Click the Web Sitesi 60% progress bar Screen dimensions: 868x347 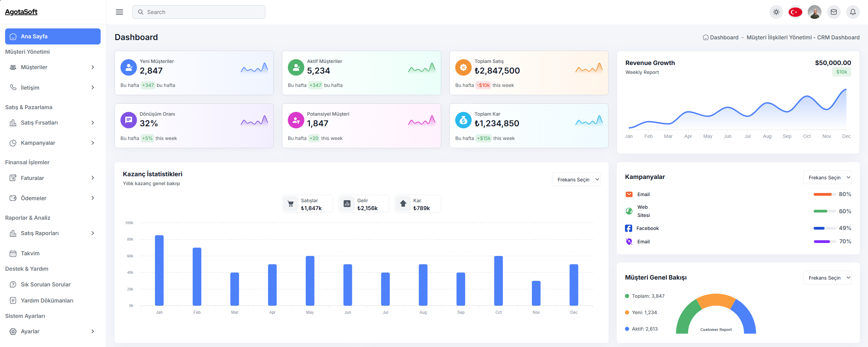pyautogui.click(x=825, y=211)
